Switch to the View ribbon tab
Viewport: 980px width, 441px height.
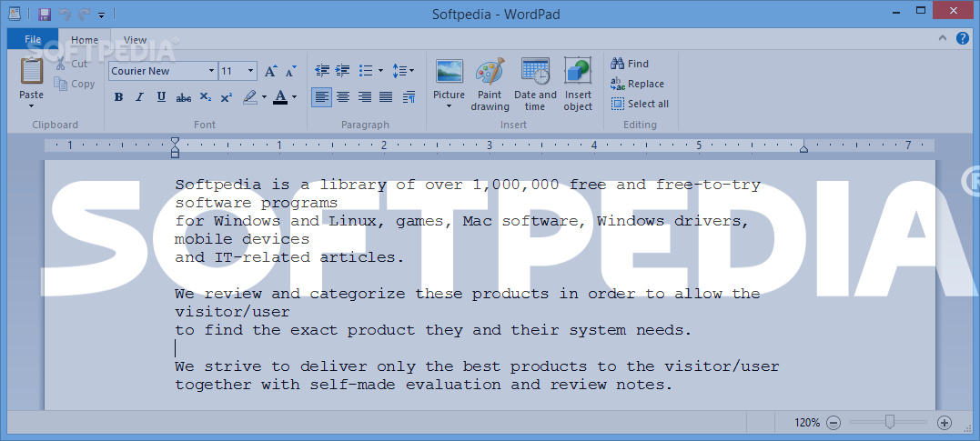135,39
